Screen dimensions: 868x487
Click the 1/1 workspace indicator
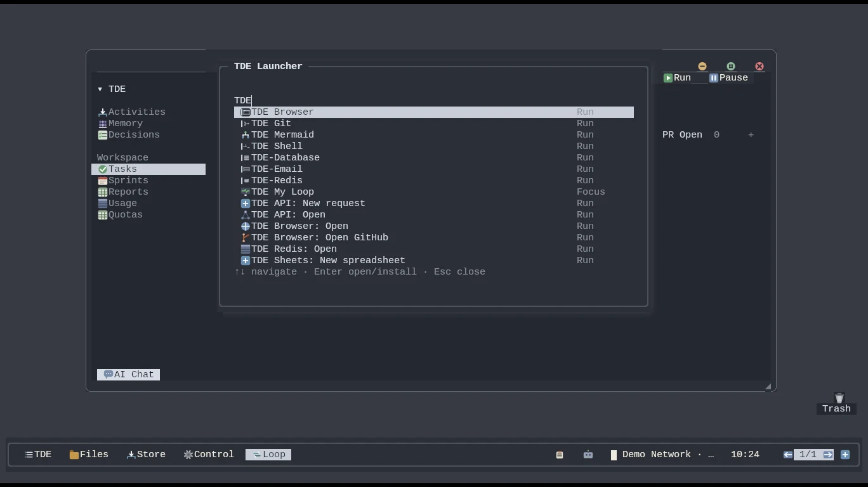point(808,455)
